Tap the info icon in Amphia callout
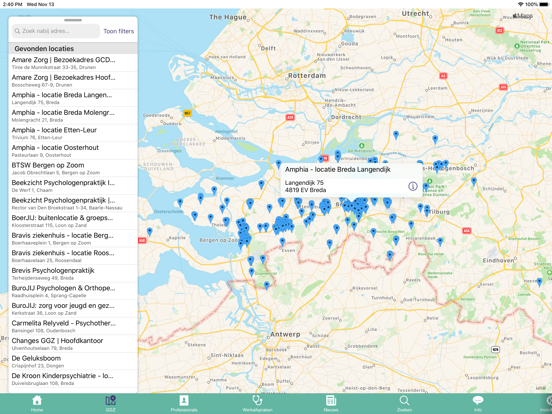 [413, 186]
